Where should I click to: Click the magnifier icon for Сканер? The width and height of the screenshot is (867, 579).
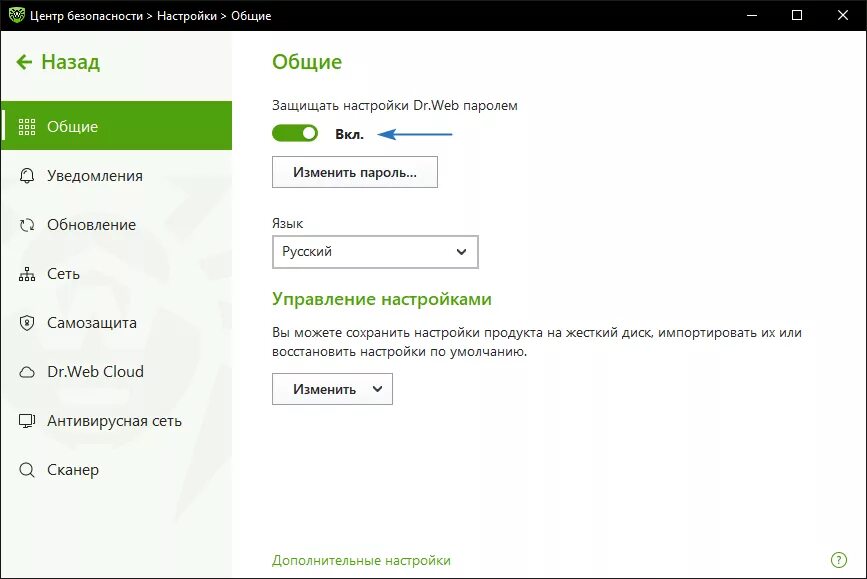(x=27, y=470)
